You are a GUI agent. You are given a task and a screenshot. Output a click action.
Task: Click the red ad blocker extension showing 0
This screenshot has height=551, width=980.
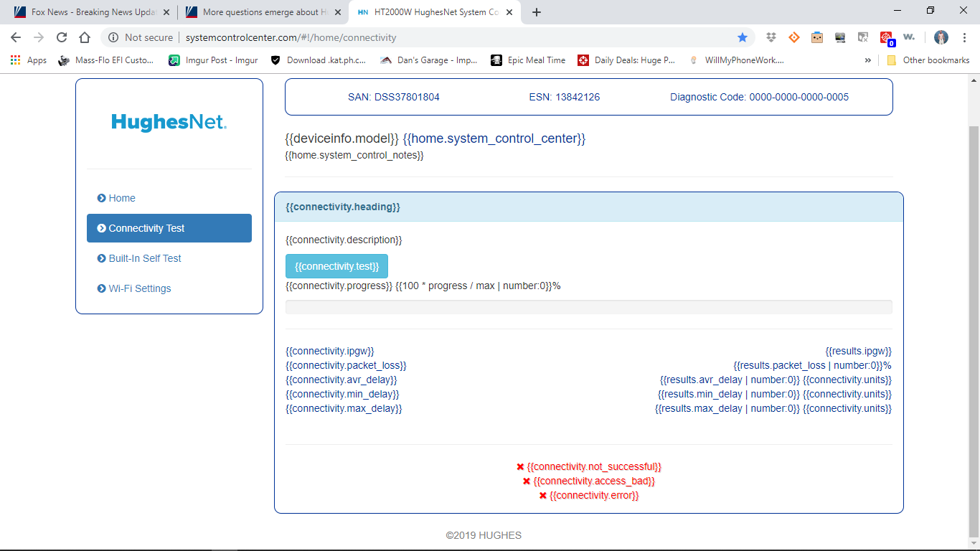pos(886,37)
